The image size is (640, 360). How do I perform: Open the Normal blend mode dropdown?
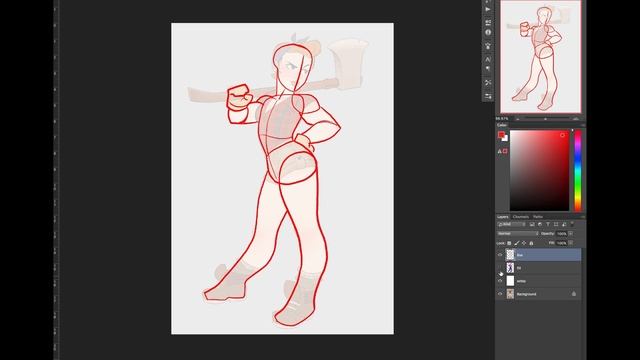(x=518, y=233)
